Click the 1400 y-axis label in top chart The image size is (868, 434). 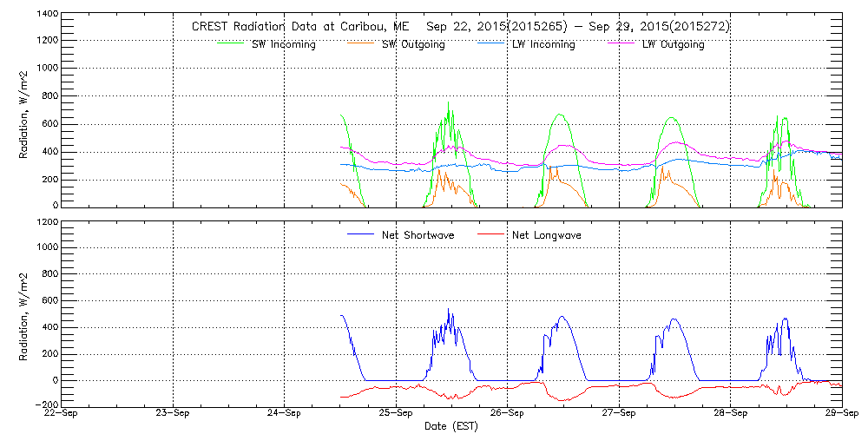point(48,15)
